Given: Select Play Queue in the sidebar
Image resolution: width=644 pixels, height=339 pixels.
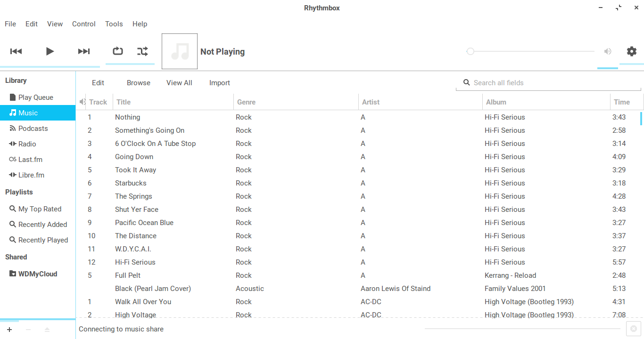Looking at the screenshot, I should point(38,97).
